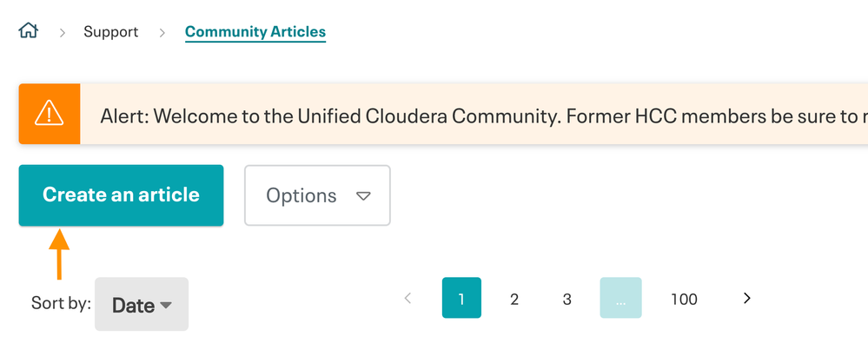
Task: Open the Community Articles breadcrumb link
Action: coord(255,32)
